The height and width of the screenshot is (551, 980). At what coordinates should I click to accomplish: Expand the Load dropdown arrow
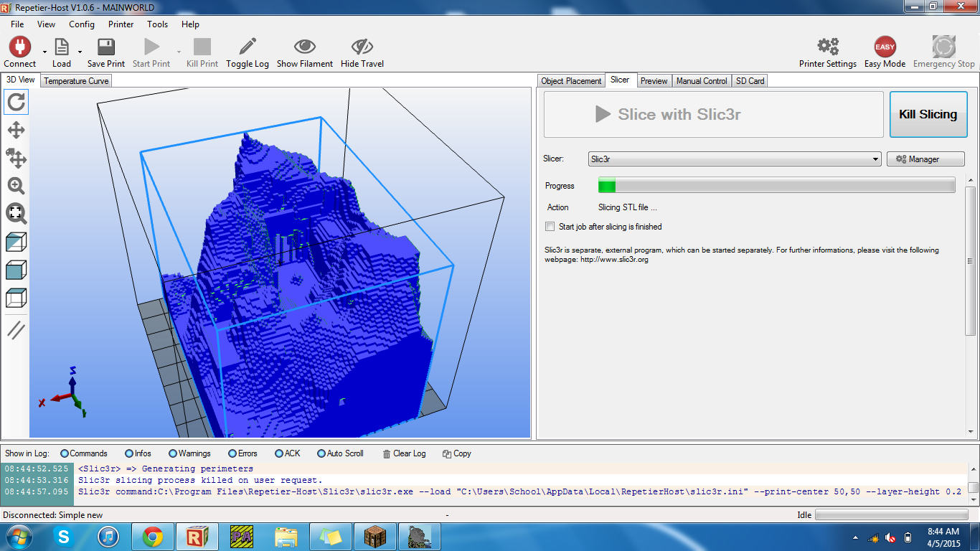80,52
